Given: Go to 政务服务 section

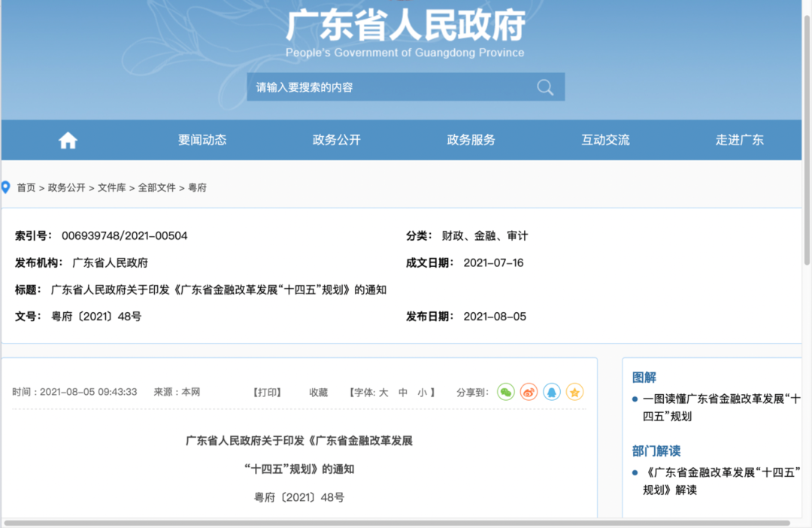Looking at the screenshot, I should pos(471,140).
